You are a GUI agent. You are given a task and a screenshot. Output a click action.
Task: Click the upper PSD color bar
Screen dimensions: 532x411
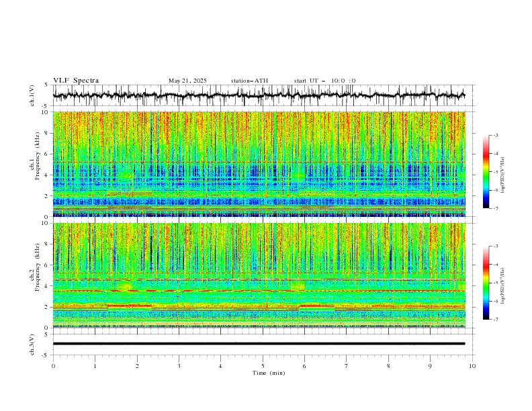click(x=486, y=172)
